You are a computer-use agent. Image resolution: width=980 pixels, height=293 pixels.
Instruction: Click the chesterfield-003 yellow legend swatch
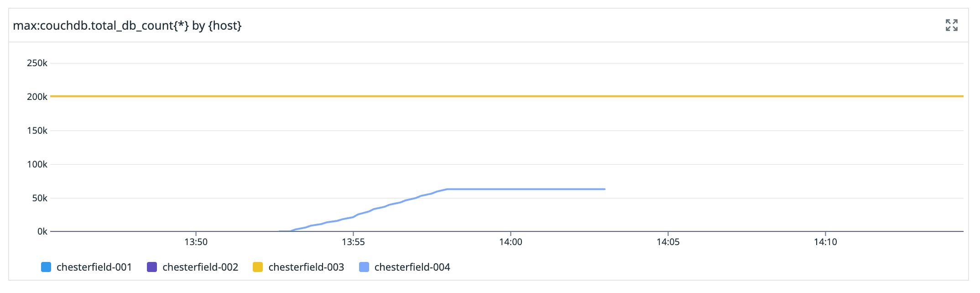click(259, 267)
